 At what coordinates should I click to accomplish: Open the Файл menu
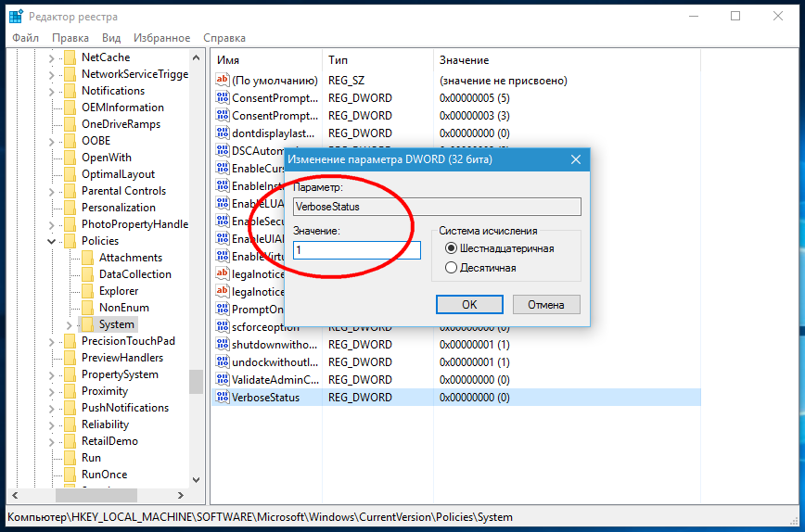click(26, 38)
